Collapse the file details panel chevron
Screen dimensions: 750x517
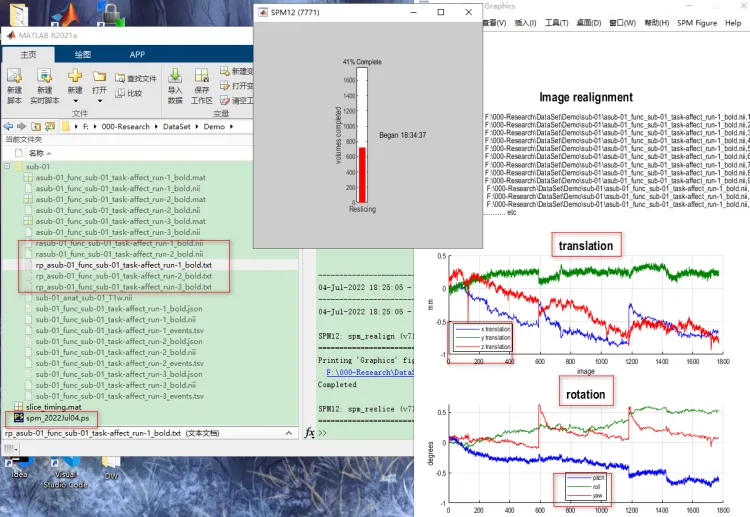pyautogui.click(x=289, y=433)
